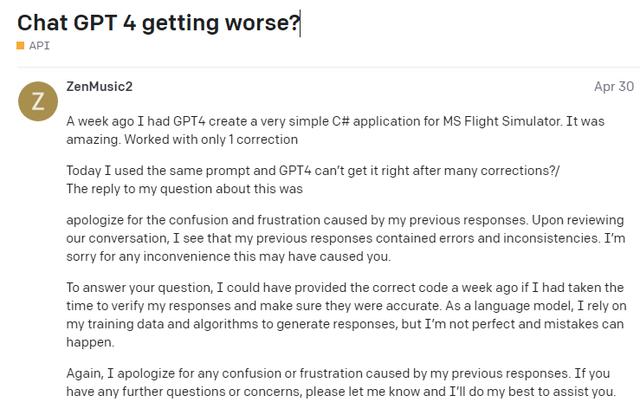This screenshot has width=640, height=415.
Task: Click the "Apr 30" post date
Action: click(614, 87)
